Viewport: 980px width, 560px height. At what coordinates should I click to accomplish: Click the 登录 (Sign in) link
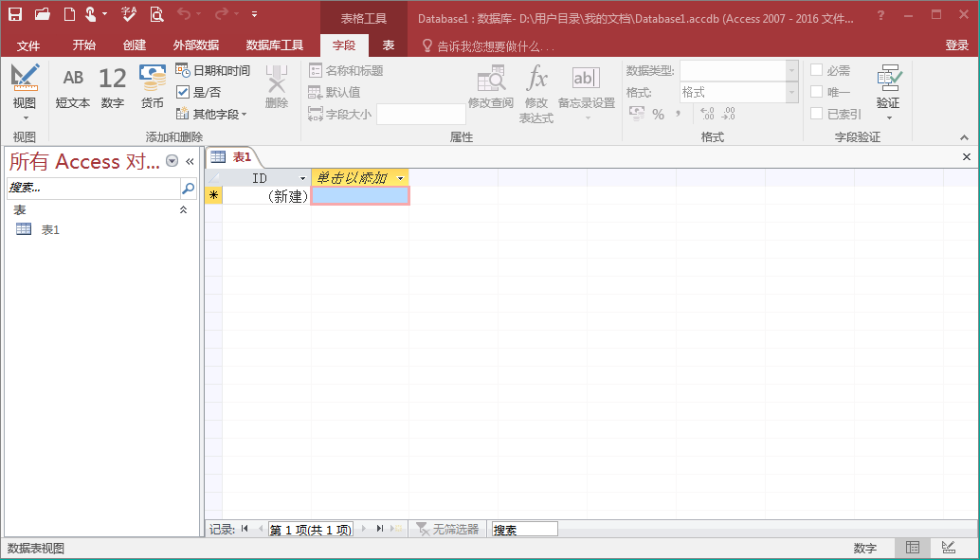pyautogui.click(x=956, y=45)
